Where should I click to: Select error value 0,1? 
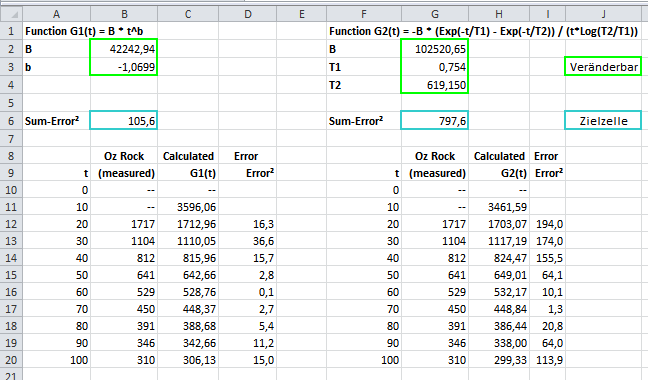coord(248,292)
